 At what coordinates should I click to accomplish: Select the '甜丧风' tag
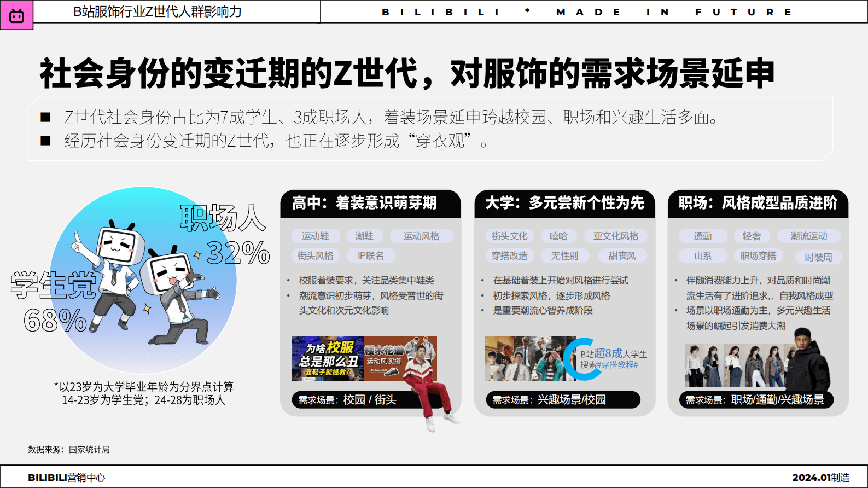(622, 255)
